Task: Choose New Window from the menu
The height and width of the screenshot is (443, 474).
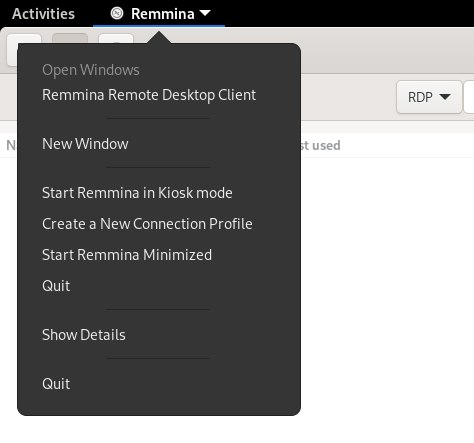Action: pyautogui.click(x=159, y=144)
